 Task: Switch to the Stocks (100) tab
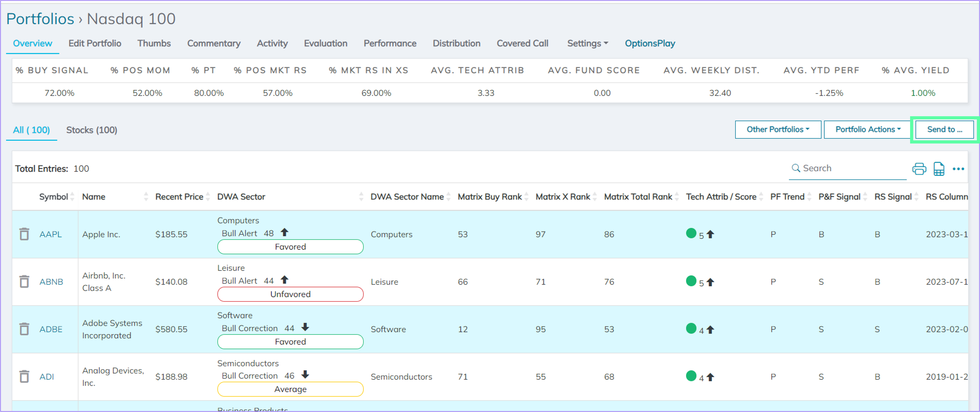click(91, 130)
